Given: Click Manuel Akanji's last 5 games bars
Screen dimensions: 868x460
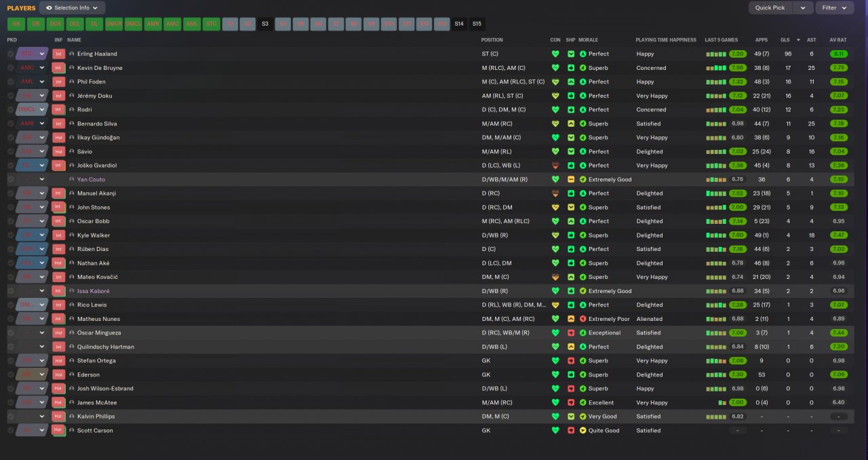Looking at the screenshot, I should coord(716,193).
